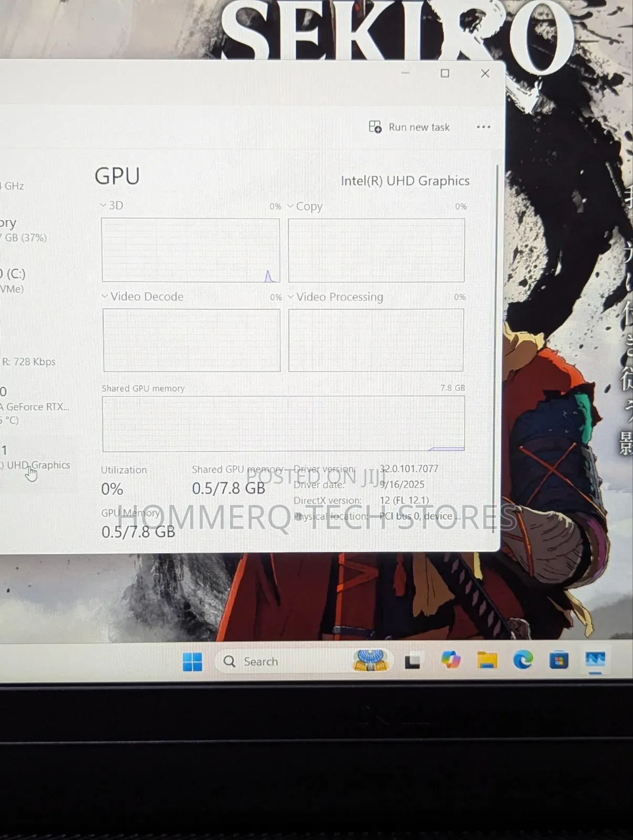This screenshot has height=840, width=633.
Task: Select the Memory entry showing 37%
Action: 24,230
